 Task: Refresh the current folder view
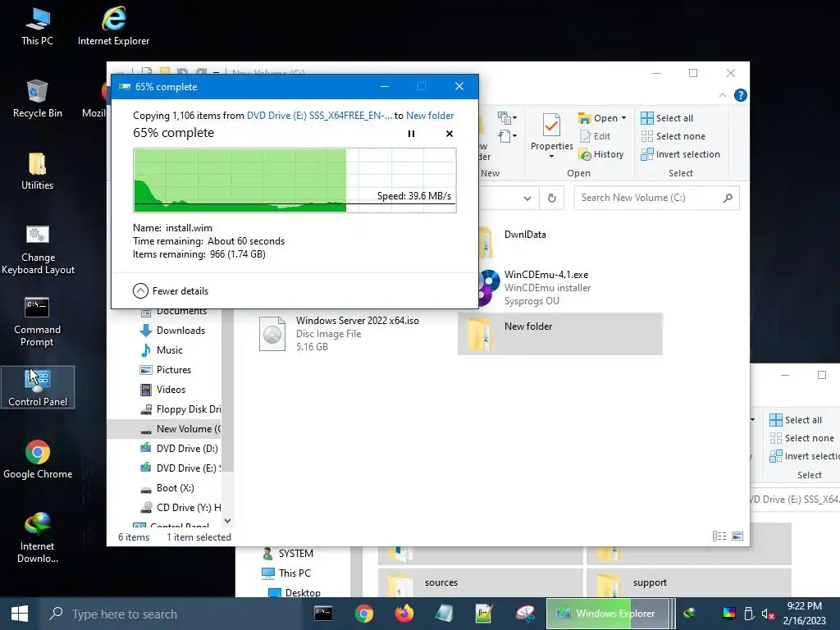pos(552,199)
